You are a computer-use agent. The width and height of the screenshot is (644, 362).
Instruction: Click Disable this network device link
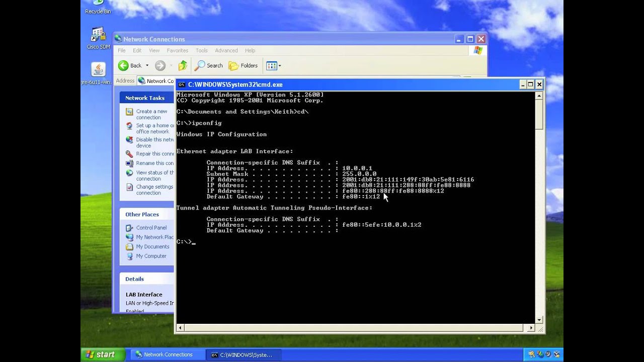coord(155,142)
